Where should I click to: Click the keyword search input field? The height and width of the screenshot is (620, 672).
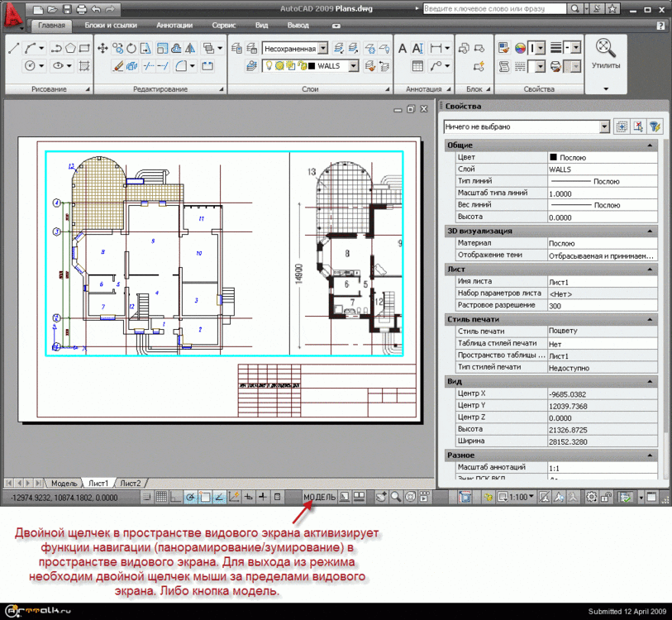click(x=494, y=8)
